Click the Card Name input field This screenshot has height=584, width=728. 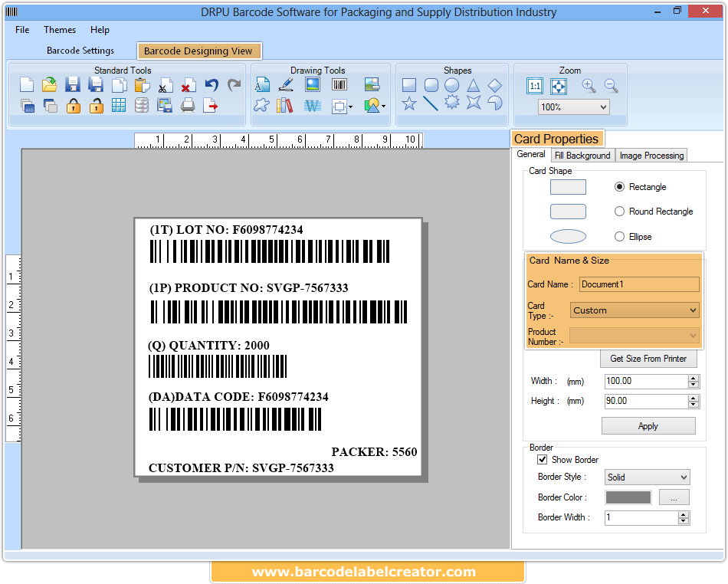639,284
